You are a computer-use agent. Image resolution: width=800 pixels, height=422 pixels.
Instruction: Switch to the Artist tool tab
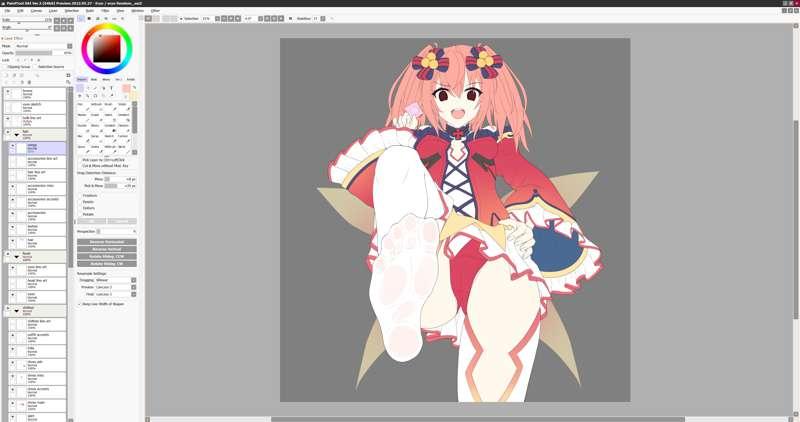point(131,80)
